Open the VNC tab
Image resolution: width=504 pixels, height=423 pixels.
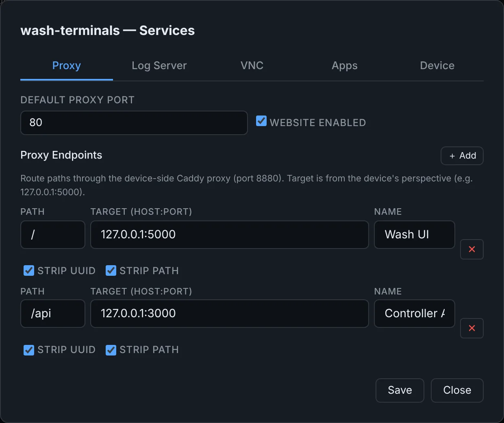pyautogui.click(x=252, y=66)
